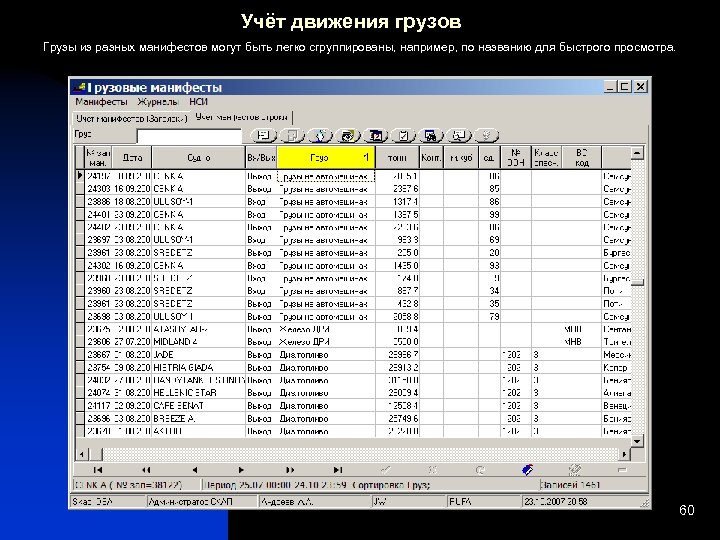Click the yellow Груз column header

click(326, 158)
